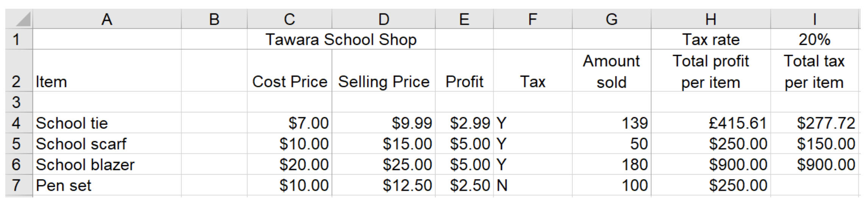
Task: Select the 20% tax rate cell
Action: tap(815, 39)
